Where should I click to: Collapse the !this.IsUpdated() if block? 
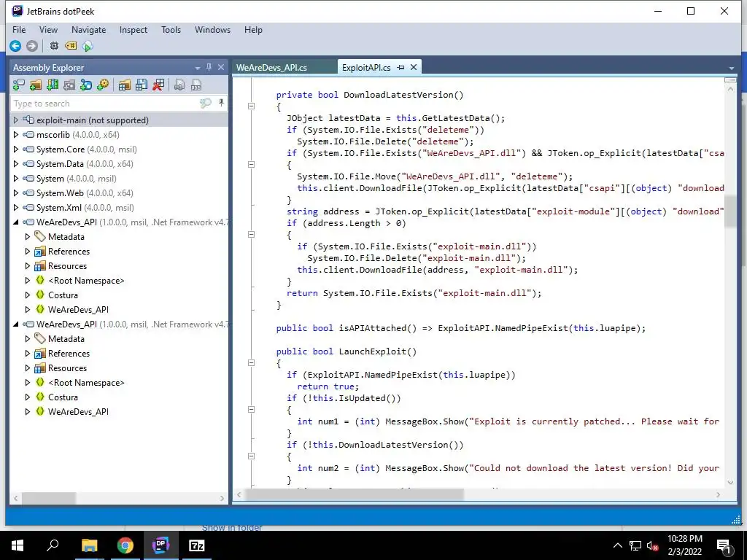[x=252, y=410]
